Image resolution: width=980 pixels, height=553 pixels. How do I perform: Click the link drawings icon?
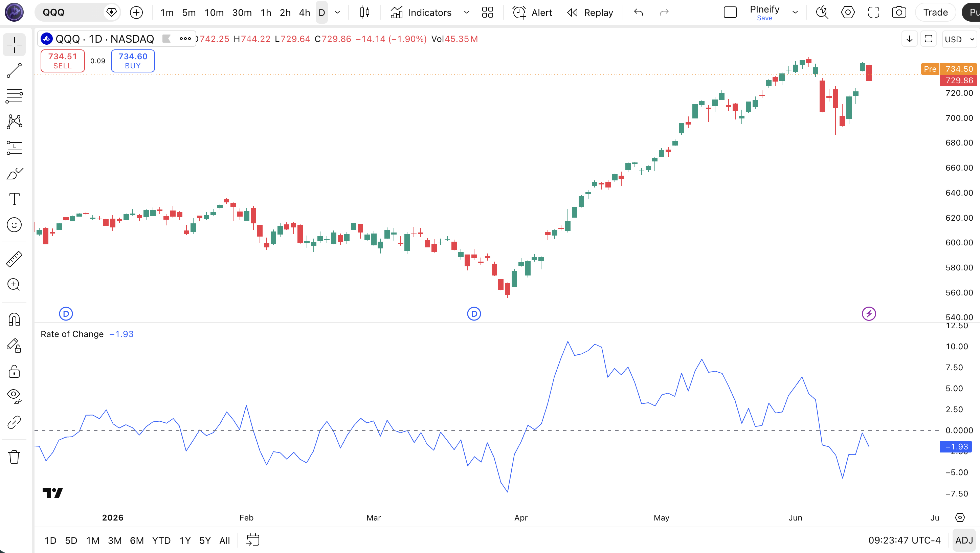coord(14,422)
